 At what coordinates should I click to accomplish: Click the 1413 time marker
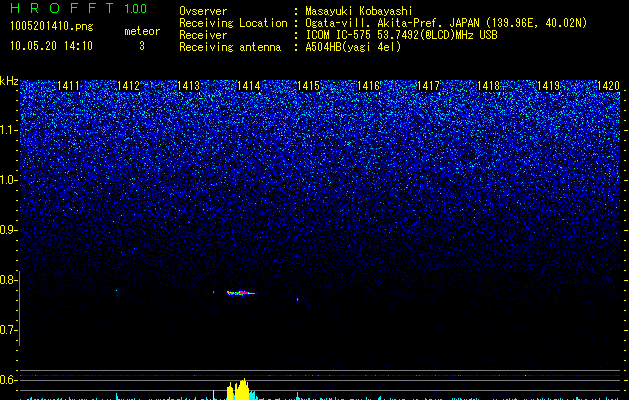click(189, 86)
